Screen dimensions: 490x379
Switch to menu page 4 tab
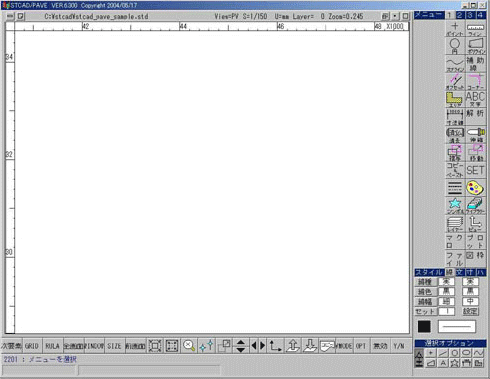point(480,15)
